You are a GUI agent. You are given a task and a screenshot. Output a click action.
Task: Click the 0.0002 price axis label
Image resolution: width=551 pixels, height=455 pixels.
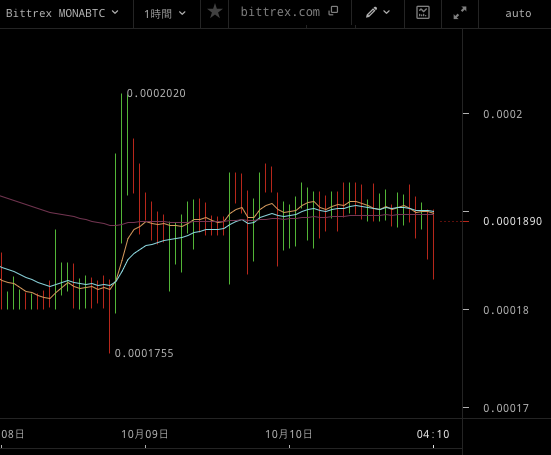click(503, 114)
